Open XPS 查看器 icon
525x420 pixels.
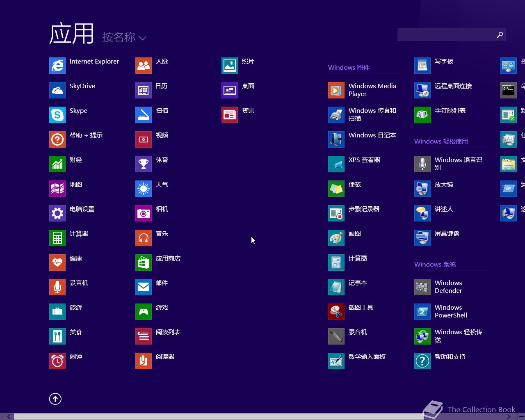[x=336, y=164]
